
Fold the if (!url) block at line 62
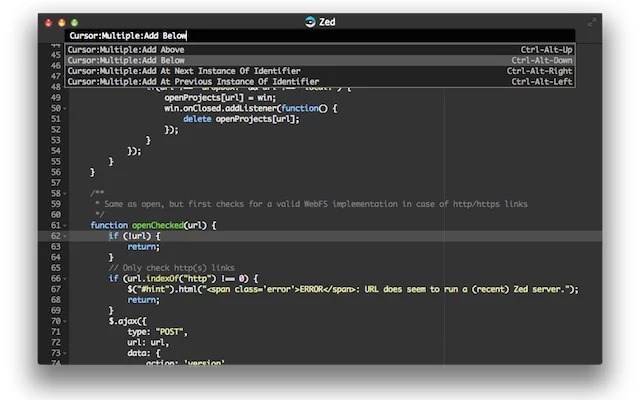(66, 237)
